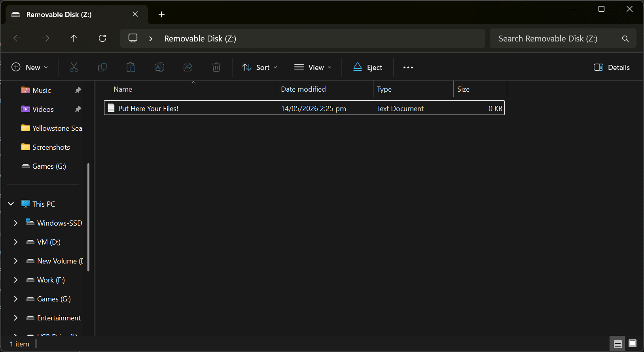Select VM (D:) in the navigation pane
The image size is (644, 352).
[x=49, y=242]
